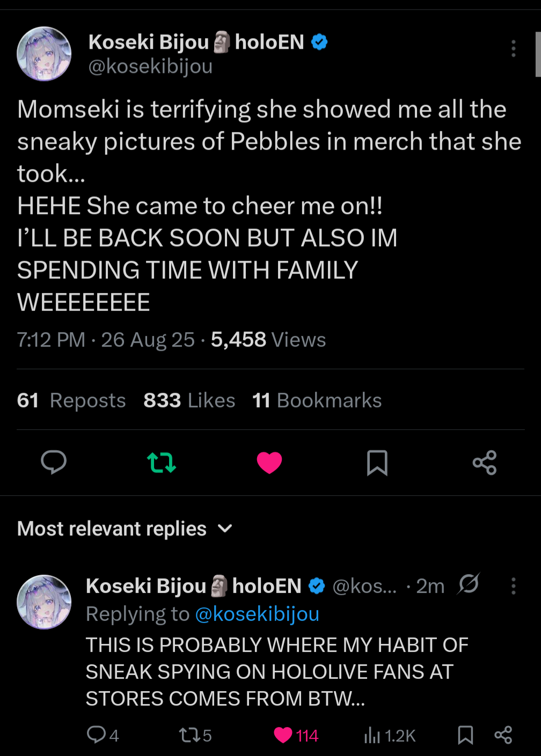View the 833 Likes list
The height and width of the screenshot is (756, 541).
(x=189, y=400)
